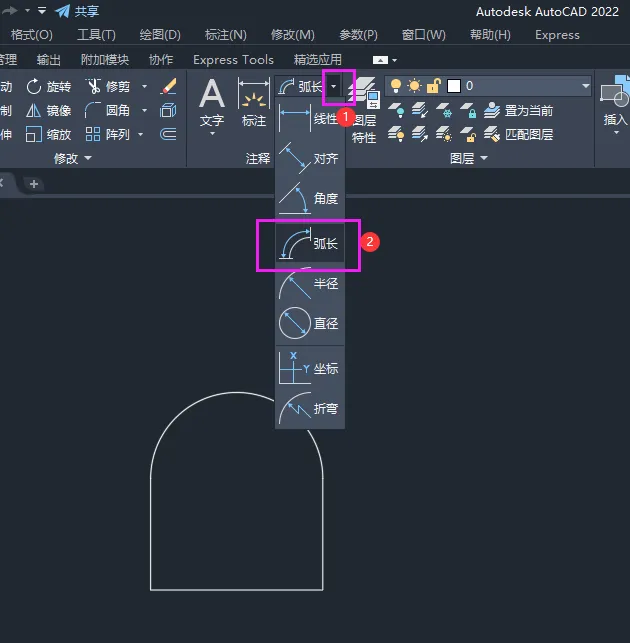Choose the Offset curves icon

[x=168, y=134]
